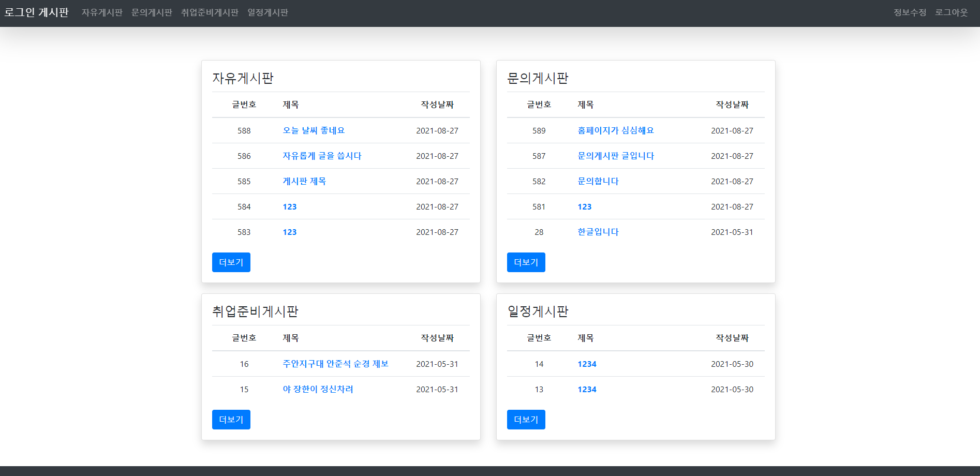980x476 pixels.
Task: Open 정보수정 to edit account info
Action: click(x=909, y=12)
